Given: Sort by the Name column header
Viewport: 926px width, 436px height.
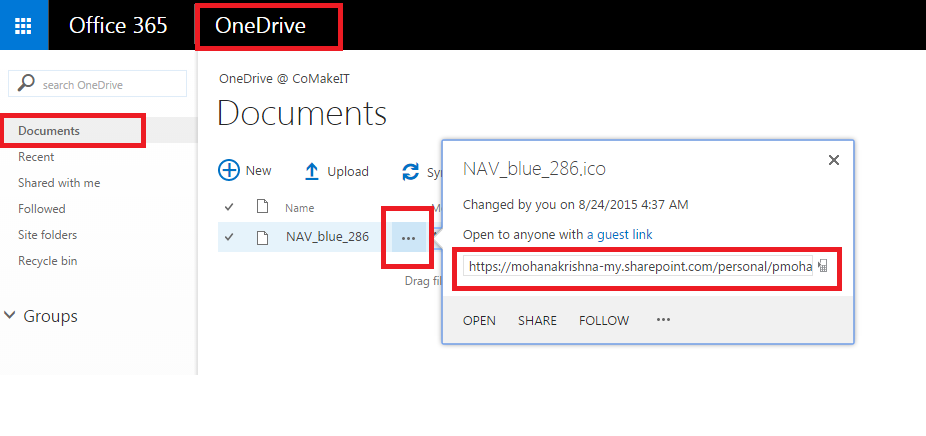Looking at the screenshot, I should coord(299,208).
